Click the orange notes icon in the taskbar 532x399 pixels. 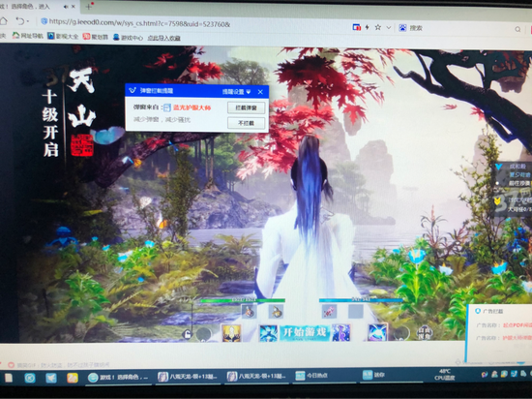[73, 378]
